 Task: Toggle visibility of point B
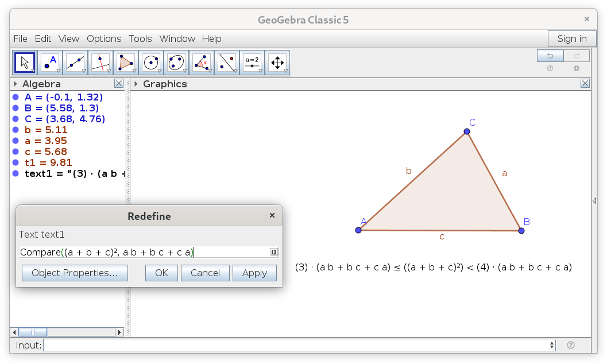pos(16,108)
